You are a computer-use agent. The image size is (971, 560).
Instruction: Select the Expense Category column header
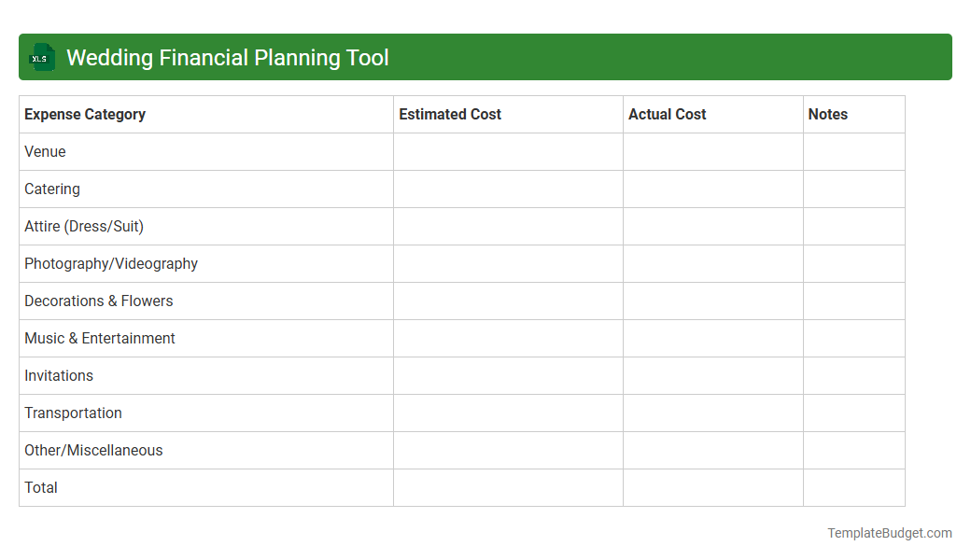[x=84, y=114]
